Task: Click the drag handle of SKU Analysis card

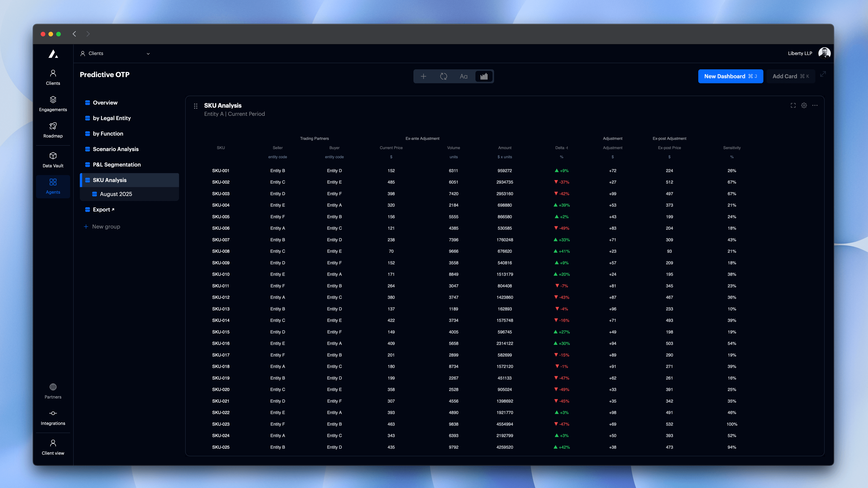Action: (196, 106)
